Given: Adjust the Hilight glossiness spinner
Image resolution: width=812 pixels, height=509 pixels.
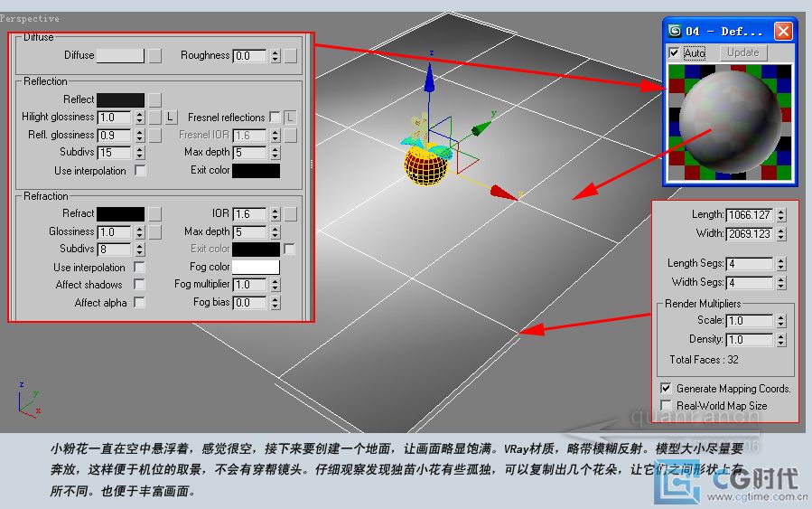Looking at the screenshot, I should [140, 118].
